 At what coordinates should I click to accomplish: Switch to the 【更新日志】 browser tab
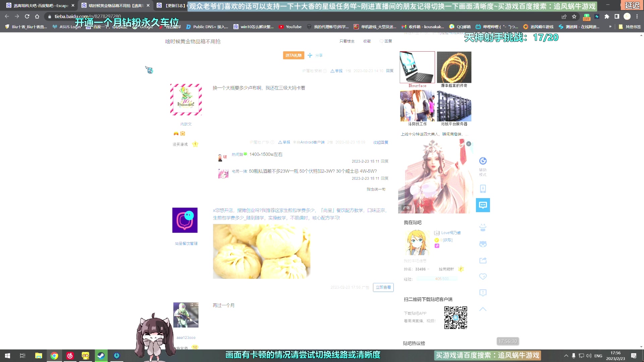pos(178,5)
